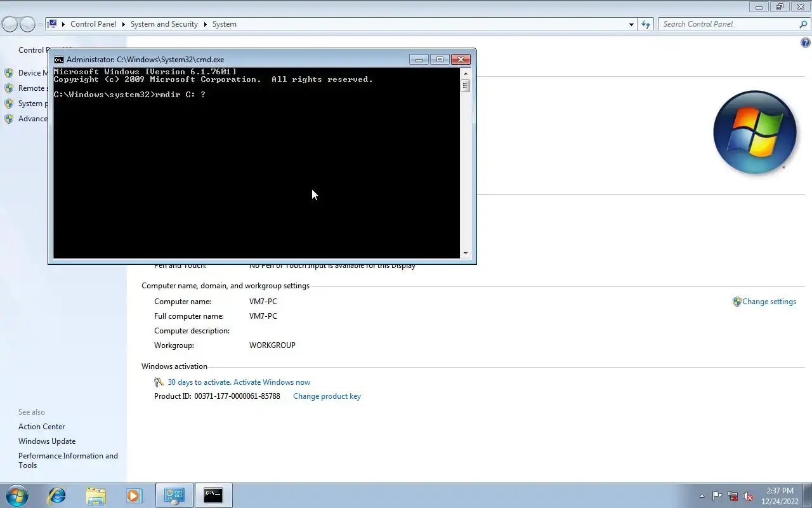
Task: Open the clock showing 2:37 PM
Action: pos(780,496)
